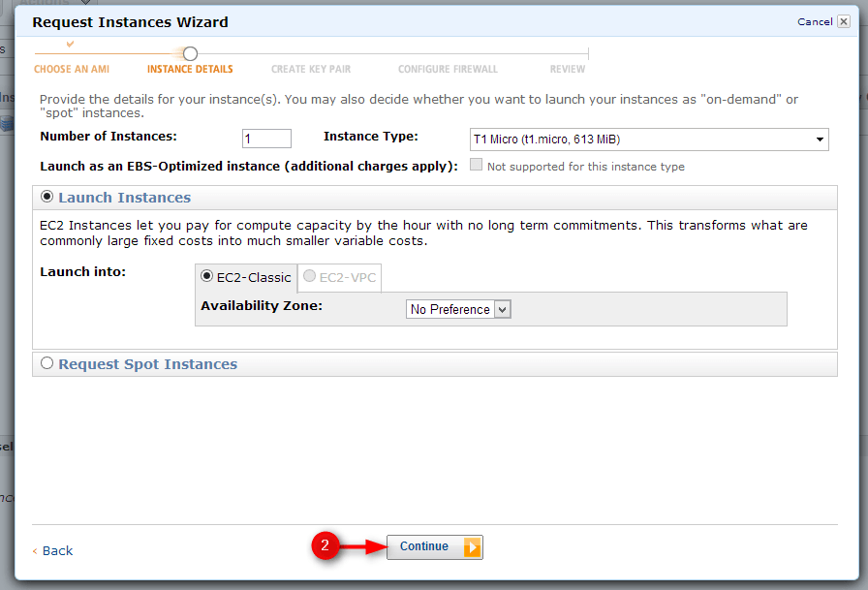Viewport: 868px width, 590px height.
Task: Click the 'Instance Type:' label
Action: tap(371, 137)
